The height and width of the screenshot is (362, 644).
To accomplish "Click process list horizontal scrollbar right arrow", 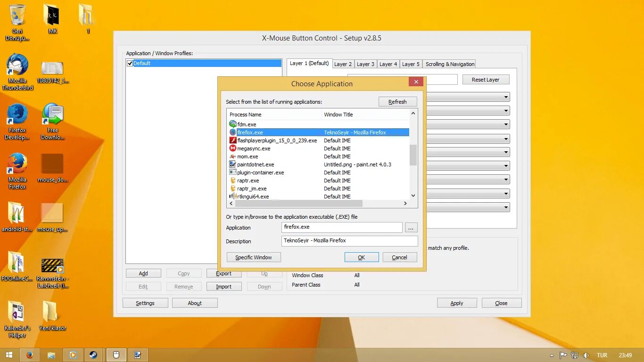I will pos(405,204).
